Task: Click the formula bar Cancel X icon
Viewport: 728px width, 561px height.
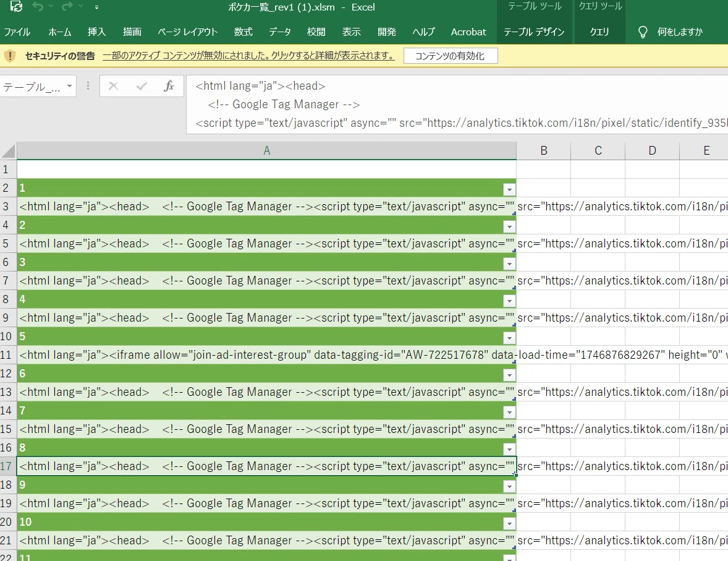Action: pos(113,86)
